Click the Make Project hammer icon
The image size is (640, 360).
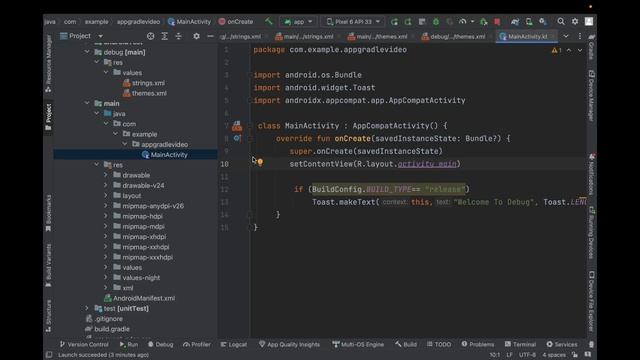pyautogui.click(x=269, y=21)
